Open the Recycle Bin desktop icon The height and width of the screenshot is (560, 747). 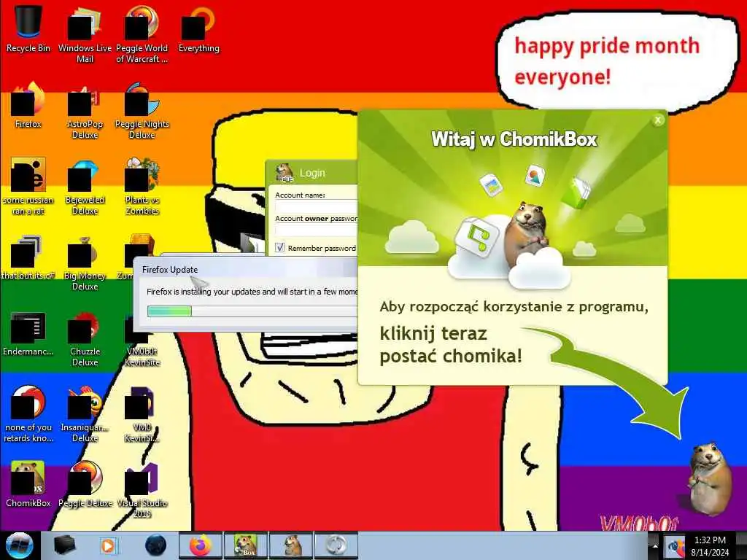coord(28,28)
